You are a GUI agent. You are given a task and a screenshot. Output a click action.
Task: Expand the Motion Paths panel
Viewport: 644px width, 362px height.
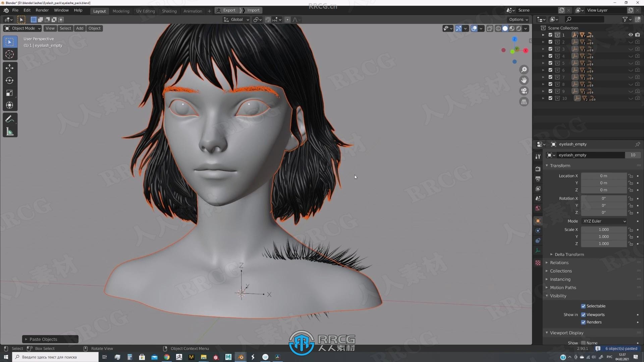[562, 288]
